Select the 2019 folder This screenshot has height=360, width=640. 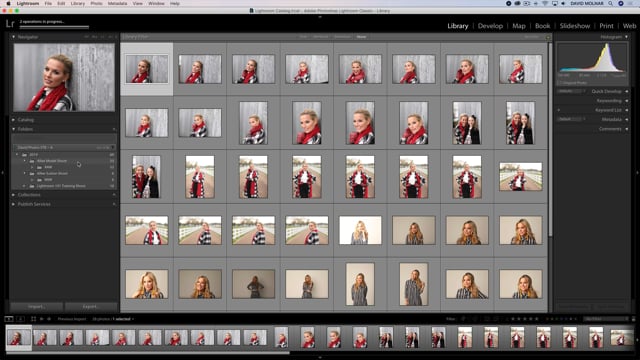click(x=33, y=155)
